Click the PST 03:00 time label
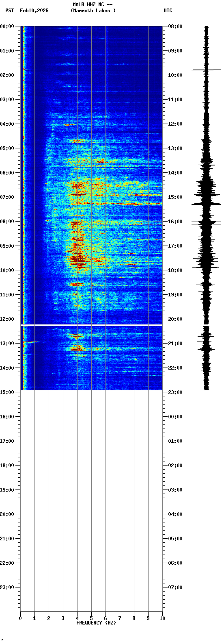Image resolution: width=224 pixels, height=644 pixels. pos(7,100)
